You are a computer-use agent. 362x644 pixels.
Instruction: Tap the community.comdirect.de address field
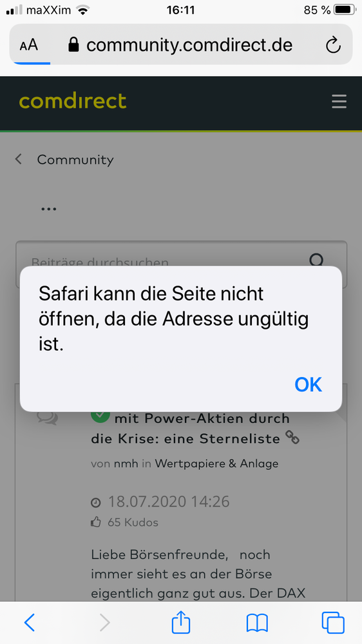(189, 45)
